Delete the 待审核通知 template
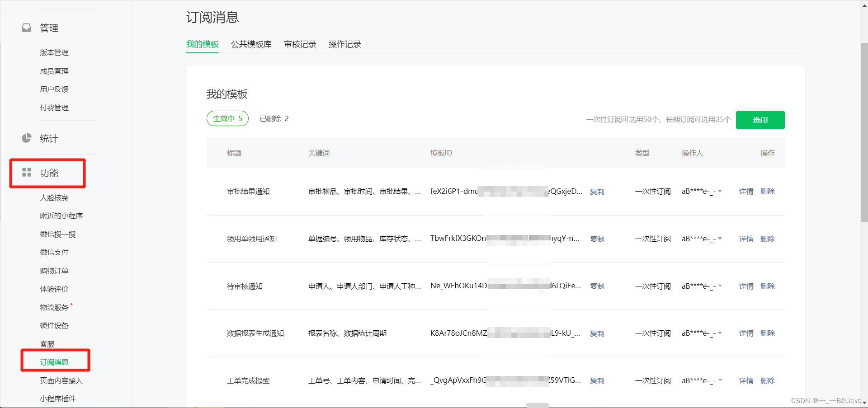The height and width of the screenshot is (408, 868). [x=768, y=286]
